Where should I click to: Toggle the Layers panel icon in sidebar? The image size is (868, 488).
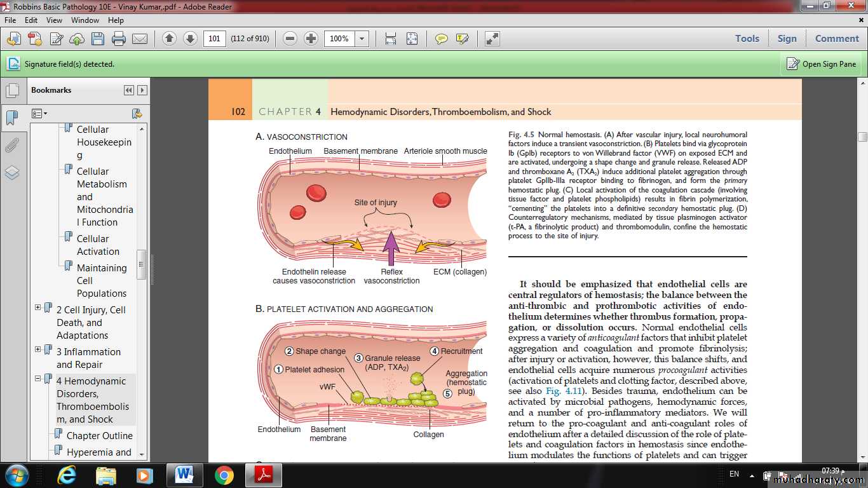pyautogui.click(x=12, y=173)
